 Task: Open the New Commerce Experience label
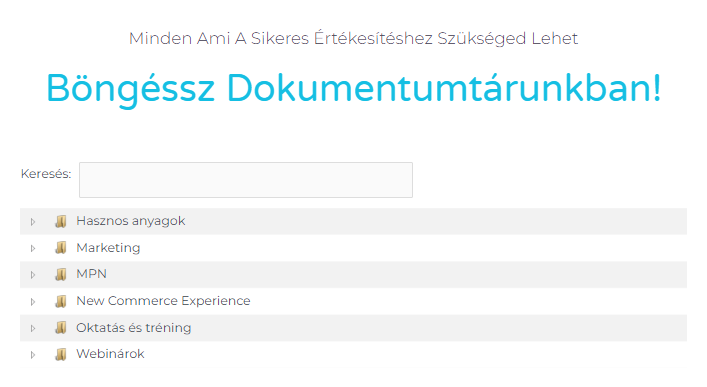163,301
